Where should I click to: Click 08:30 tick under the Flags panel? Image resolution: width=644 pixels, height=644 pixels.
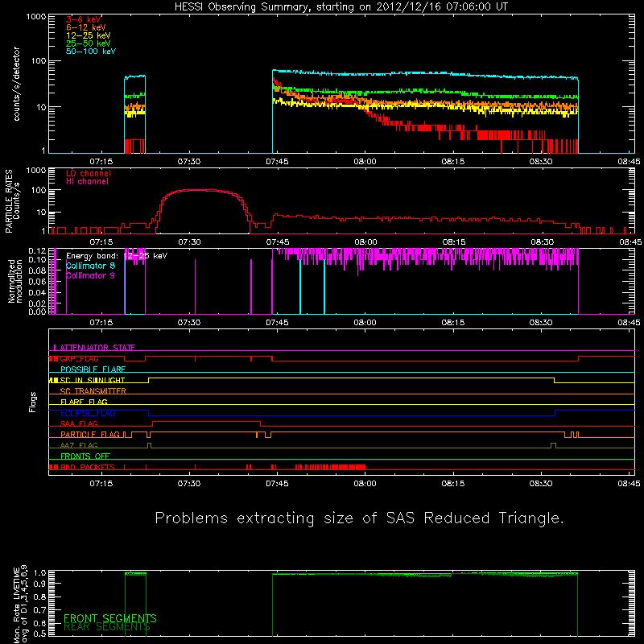click(x=541, y=484)
